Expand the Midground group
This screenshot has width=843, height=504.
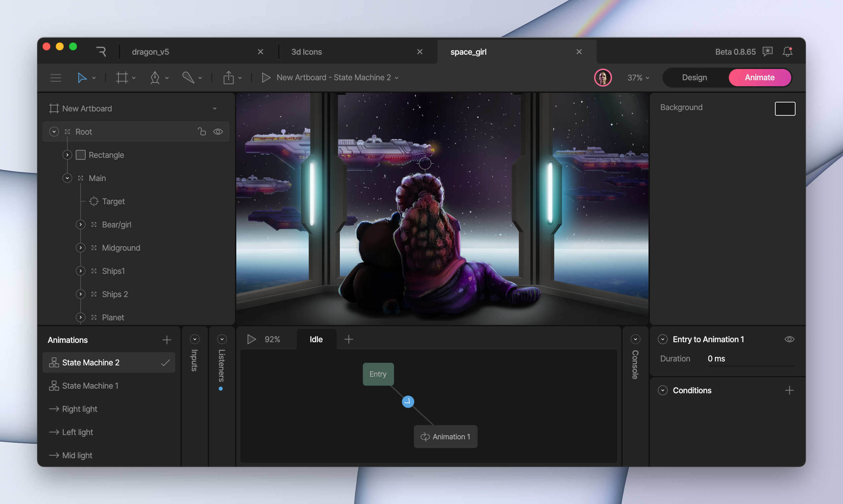point(81,248)
